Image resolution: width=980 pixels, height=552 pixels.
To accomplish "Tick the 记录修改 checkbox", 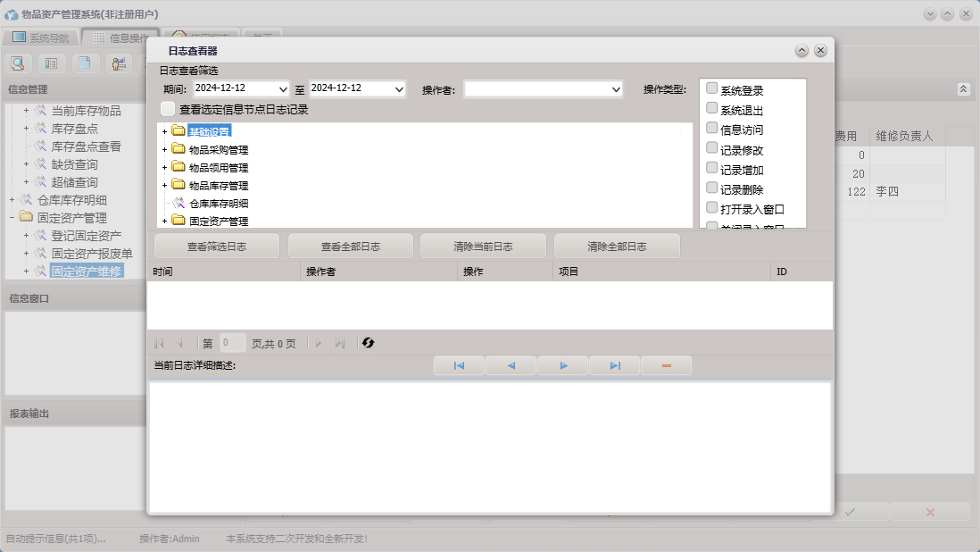I will coord(711,148).
